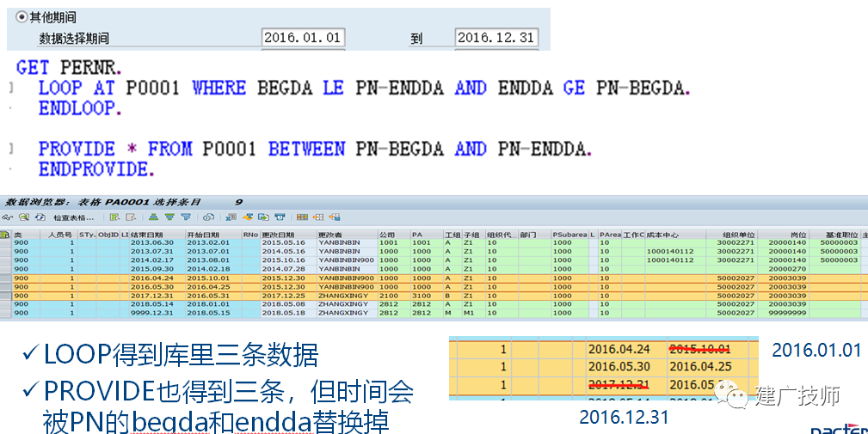Click the ENDLOOP. code line
Viewport: 868px width, 434px height.
(80, 107)
